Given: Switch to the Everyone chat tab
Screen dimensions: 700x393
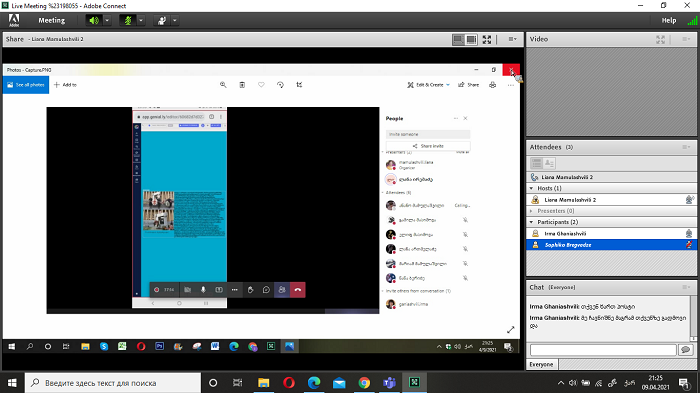Looking at the screenshot, I should coord(541,364).
